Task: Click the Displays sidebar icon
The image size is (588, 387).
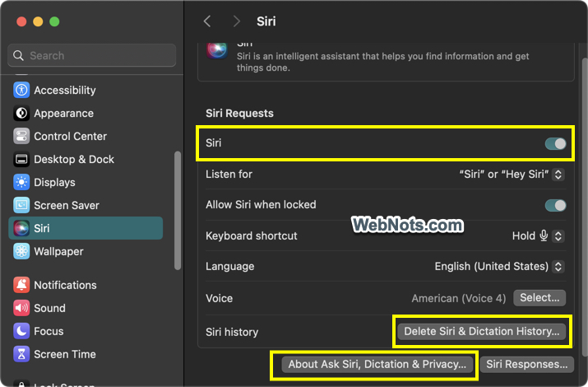Action: click(x=21, y=182)
